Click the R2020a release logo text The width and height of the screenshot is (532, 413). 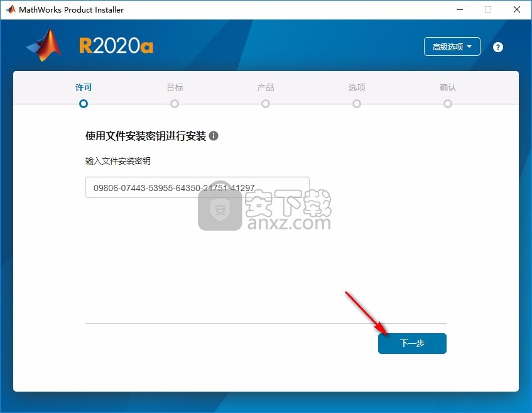point(116,45)
